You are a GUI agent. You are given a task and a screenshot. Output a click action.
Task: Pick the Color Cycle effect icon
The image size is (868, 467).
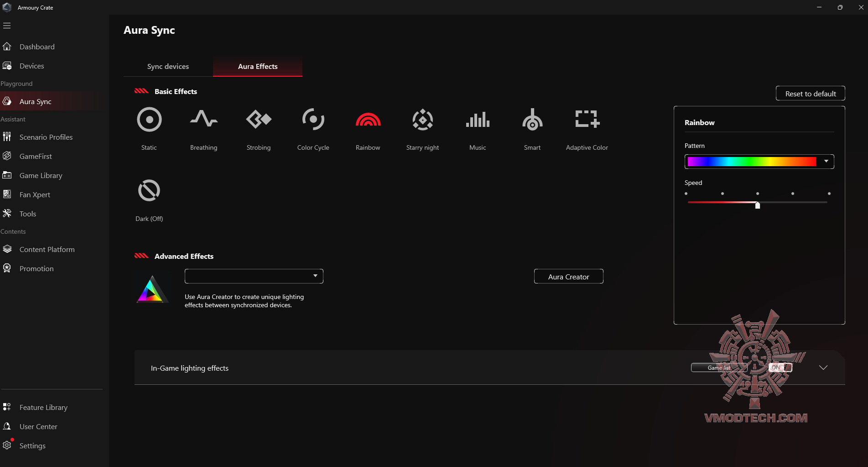point(313,120)
